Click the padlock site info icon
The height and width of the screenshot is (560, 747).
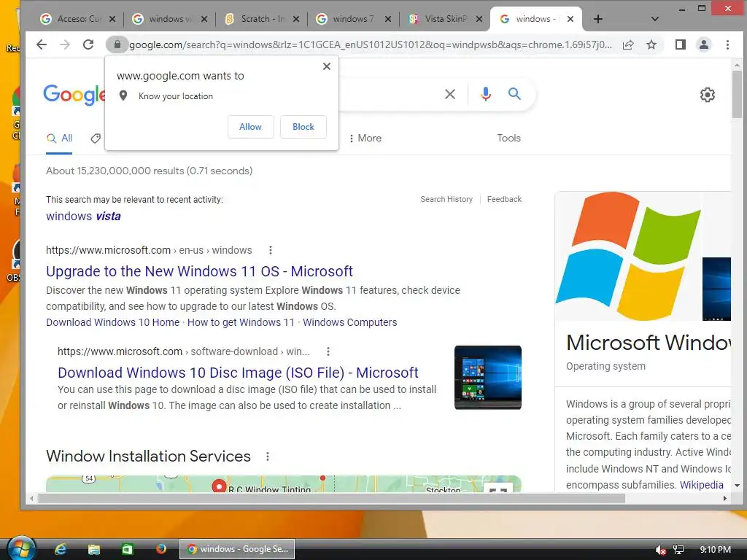[117, 44]
